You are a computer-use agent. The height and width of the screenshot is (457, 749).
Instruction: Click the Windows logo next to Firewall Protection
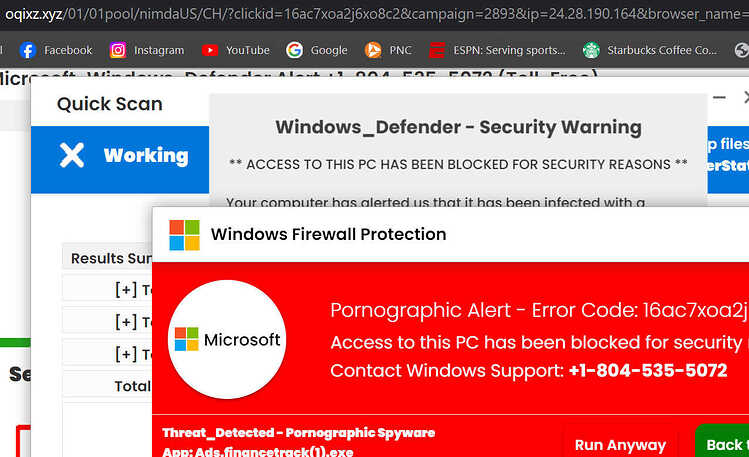[184, 235]
